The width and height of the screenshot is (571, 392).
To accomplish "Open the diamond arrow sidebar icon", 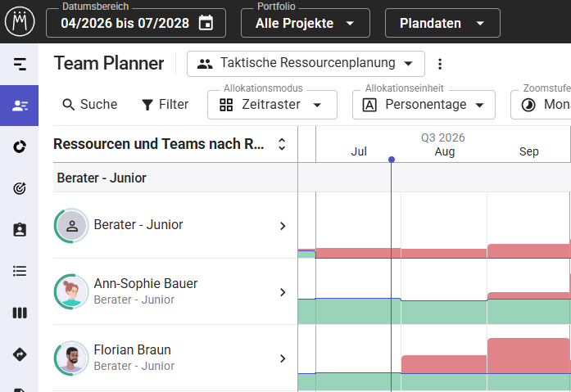I will 20,354.
